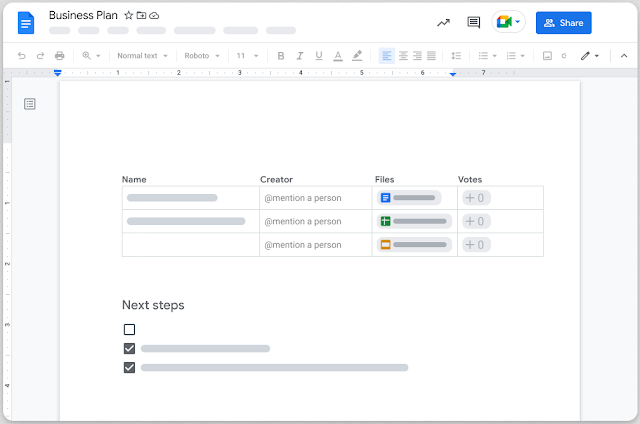Click the empty Name cell in third row
This screenshot has height=424, width=640.
click(x=191, y=245)
